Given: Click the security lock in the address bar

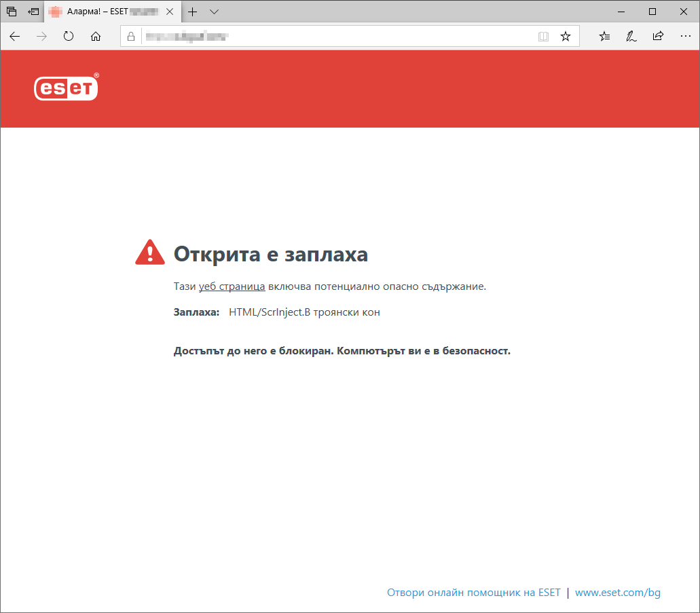Looking at the screenshot, I should click(130, 36).
